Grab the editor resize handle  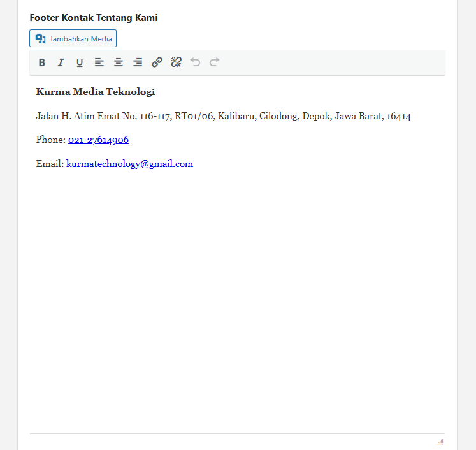click(x=440, y=441)
